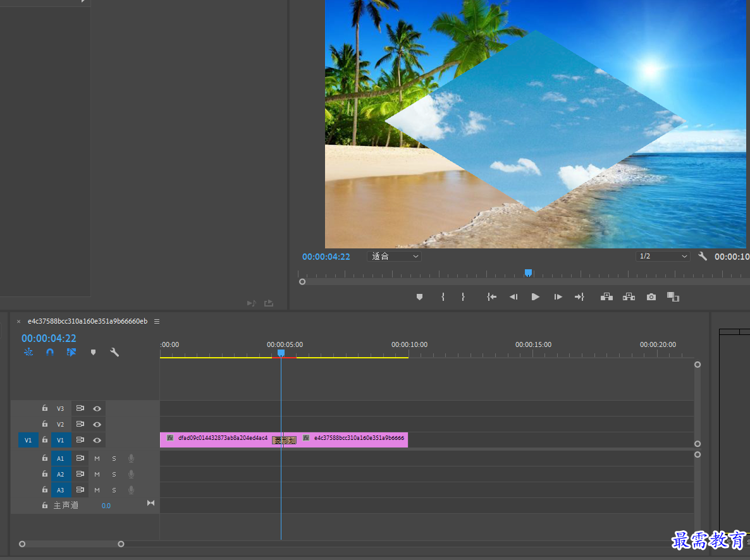Toggle lock on A3 track
This screenshot has width=750, height=560.
click(x=44, y=490)
